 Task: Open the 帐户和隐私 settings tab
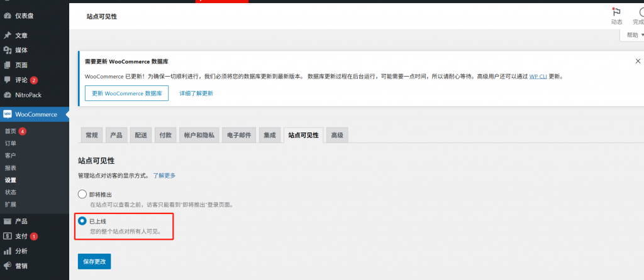(x=199, y=135)
